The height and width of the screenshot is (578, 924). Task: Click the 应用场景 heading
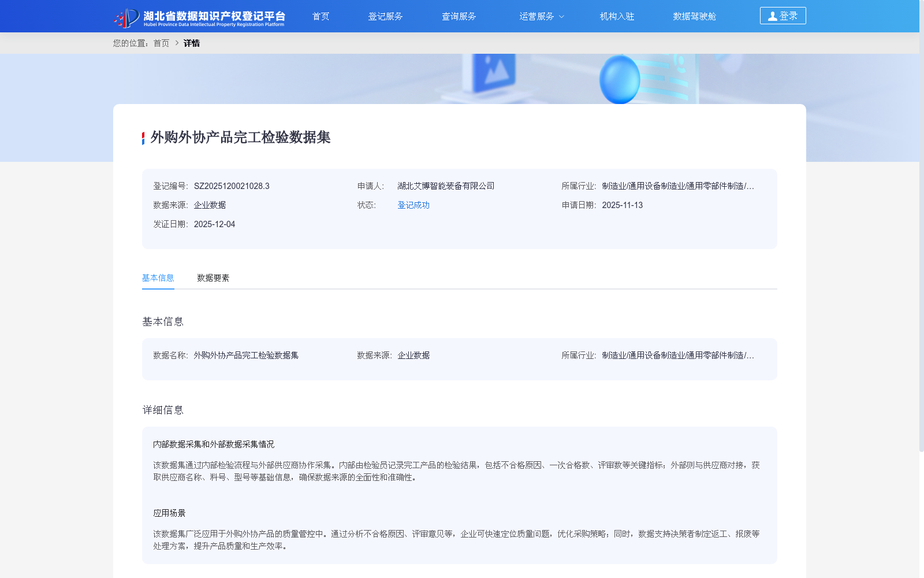click(x=169, y=513)
